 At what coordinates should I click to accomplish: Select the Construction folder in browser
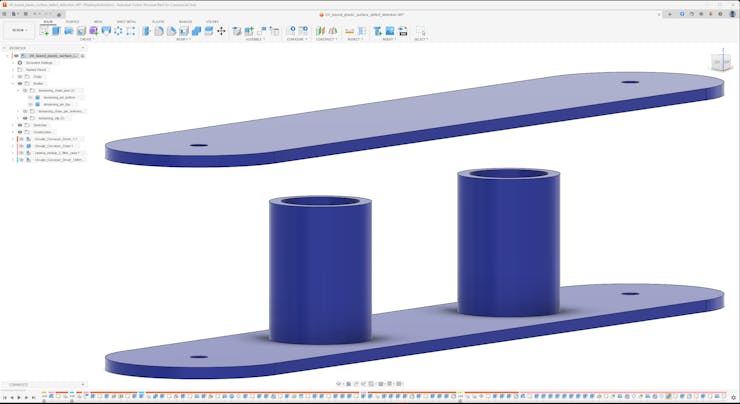42,132
